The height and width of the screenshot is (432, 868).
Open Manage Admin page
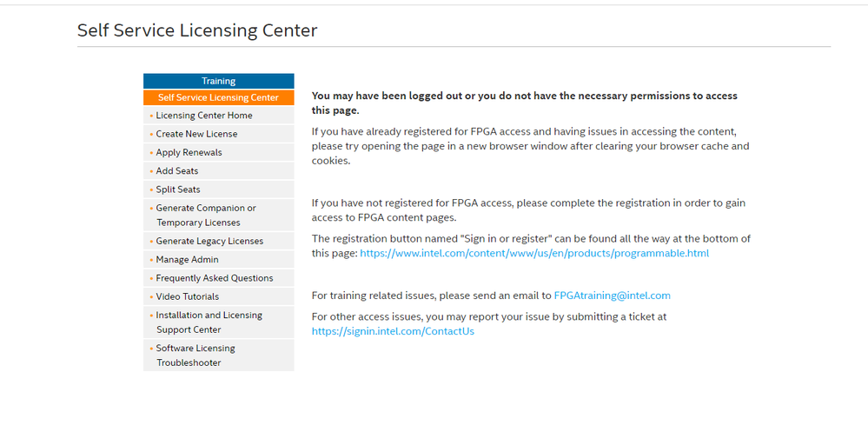[x=187, y=260]
